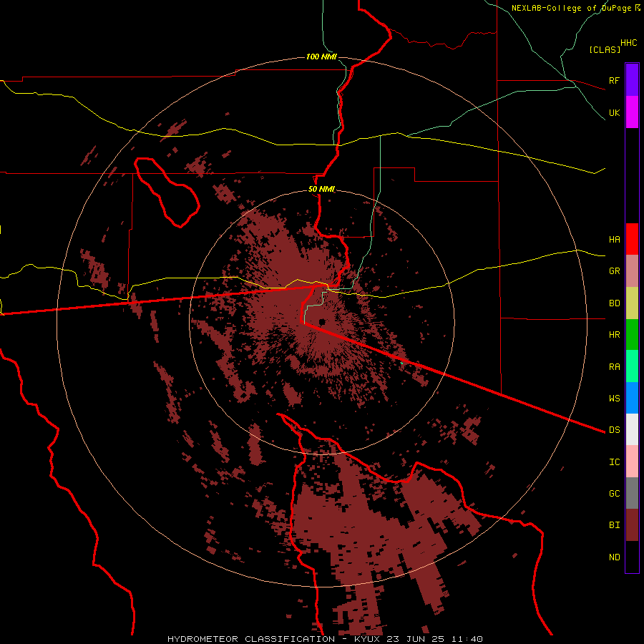Click the DS white legend swatch

pyautogui.click(x=632, y=429)
